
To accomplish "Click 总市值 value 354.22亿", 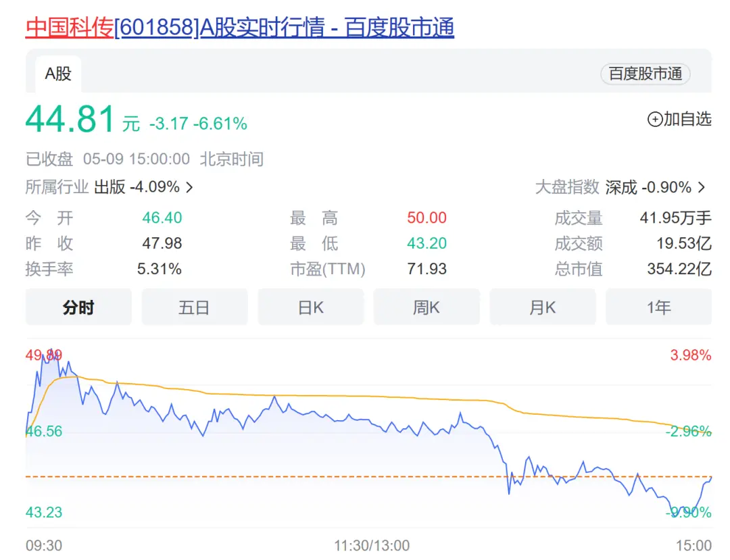I will click(679, 269).
